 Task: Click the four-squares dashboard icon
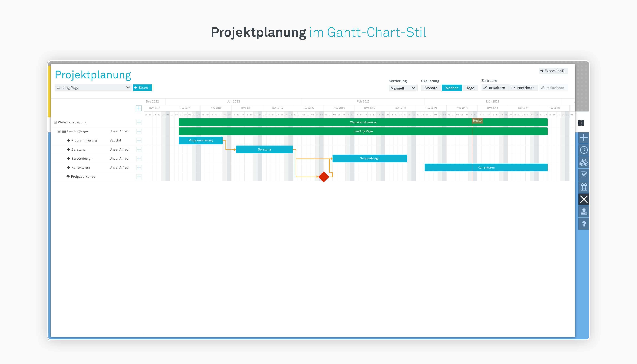(x=581, y=123)
